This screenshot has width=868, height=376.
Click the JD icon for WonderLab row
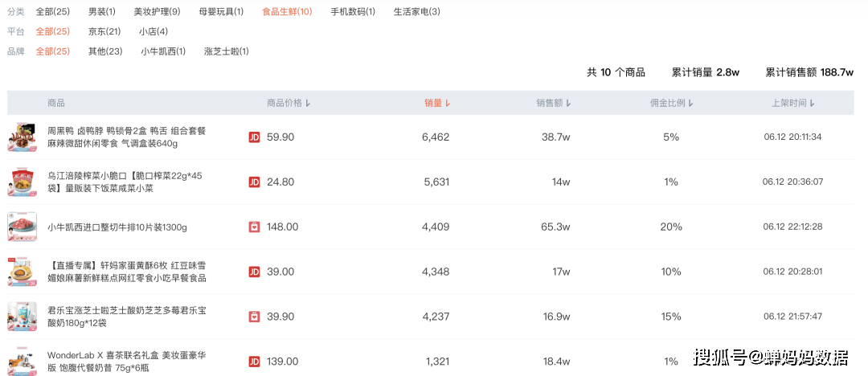(x=254, y=362)
